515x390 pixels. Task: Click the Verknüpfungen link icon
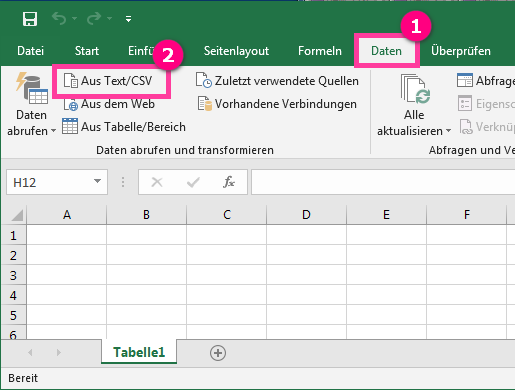[466, 127]
